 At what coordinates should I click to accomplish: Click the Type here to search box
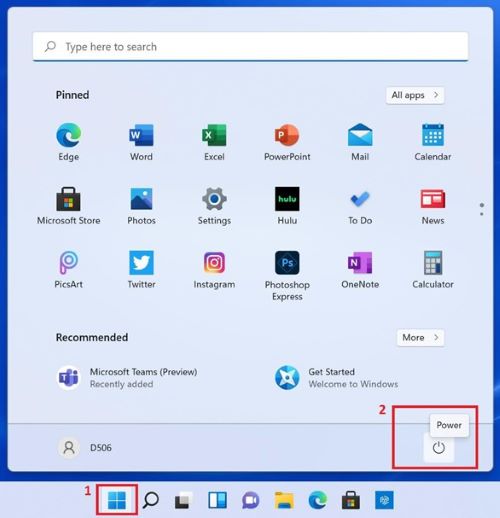pyautogui.click(x=251, y=47)
